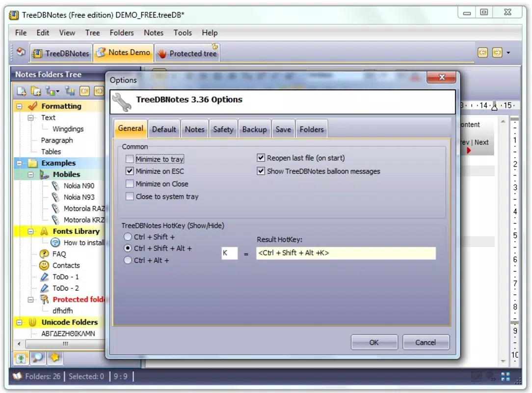Uncheck Reopen last file (on start)
The height and width of the screenshot is (393, 532).
[x=261, y=158]
